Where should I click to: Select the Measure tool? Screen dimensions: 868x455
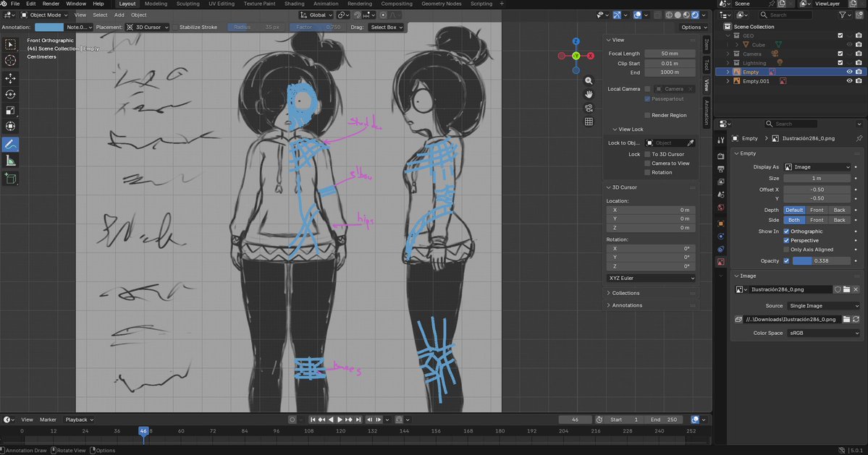(11, 161)
